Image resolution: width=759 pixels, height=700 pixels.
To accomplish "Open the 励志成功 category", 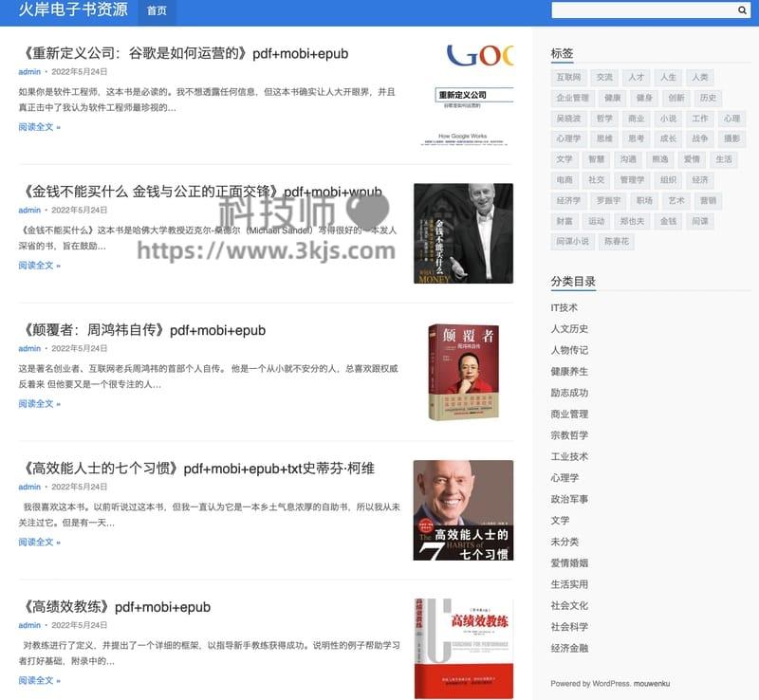I will pyautogui.click(x=569, y=393).
